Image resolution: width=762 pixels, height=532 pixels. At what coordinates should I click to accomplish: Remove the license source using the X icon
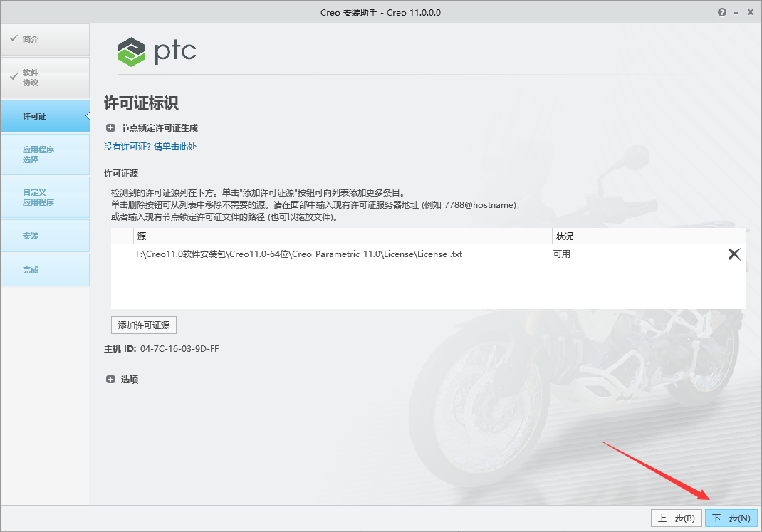[x=734, y=254]
